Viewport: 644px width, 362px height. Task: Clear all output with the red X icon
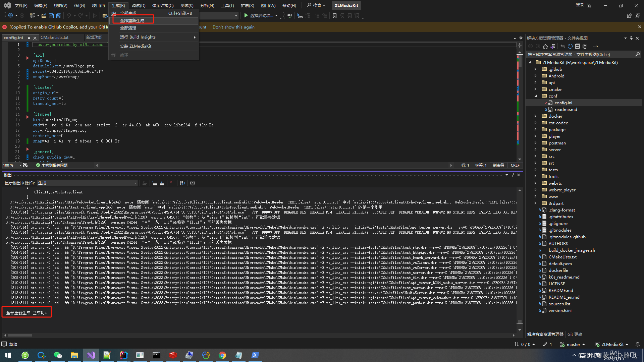click(x=172, y=183)
